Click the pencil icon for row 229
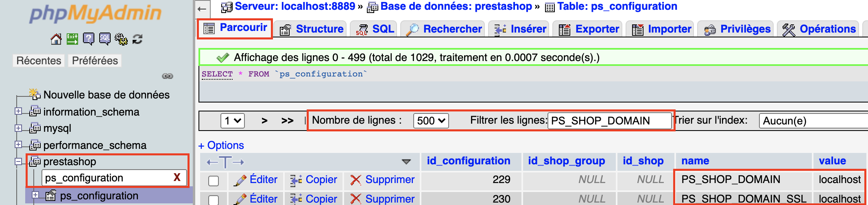The height and width of the screenshot is (205, 868). [x=240, y=180]
